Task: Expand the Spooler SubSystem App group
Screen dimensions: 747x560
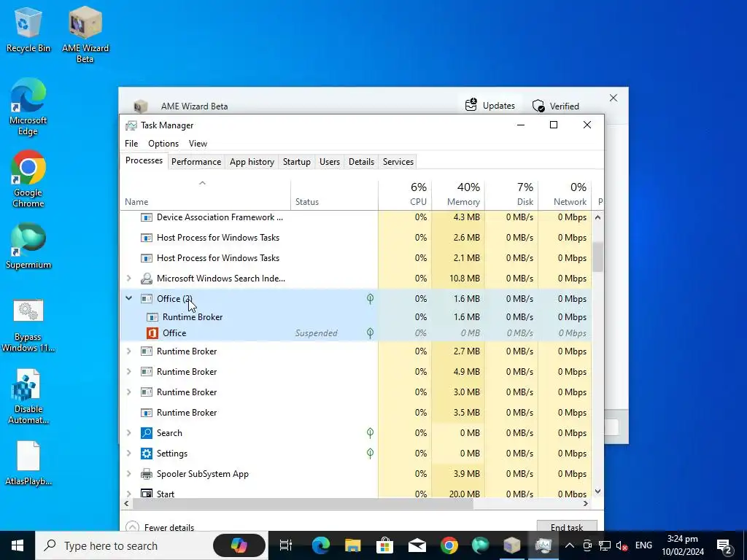Action: tap(128, 474)
